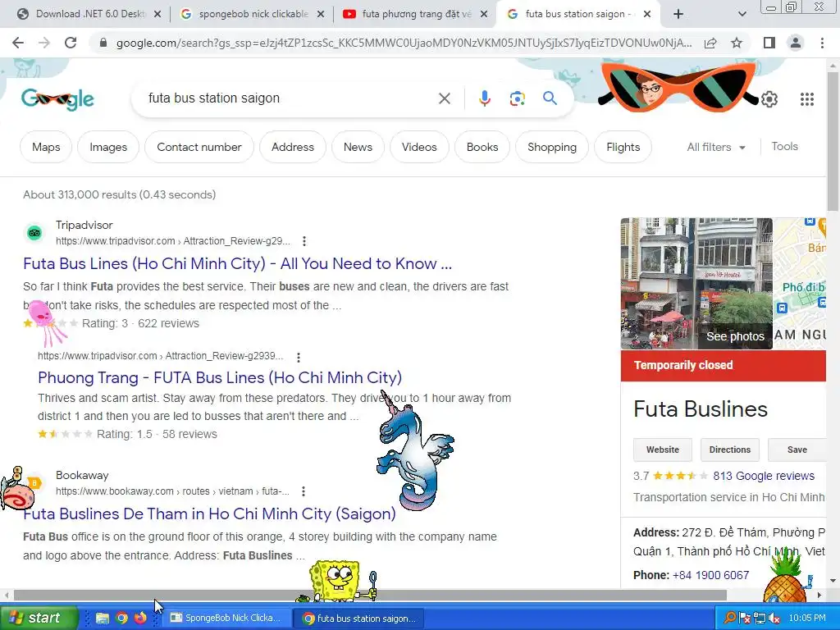The image size is (840, 630).
Task: Click the vertical page scrollbar
Action: pos(833,142)
